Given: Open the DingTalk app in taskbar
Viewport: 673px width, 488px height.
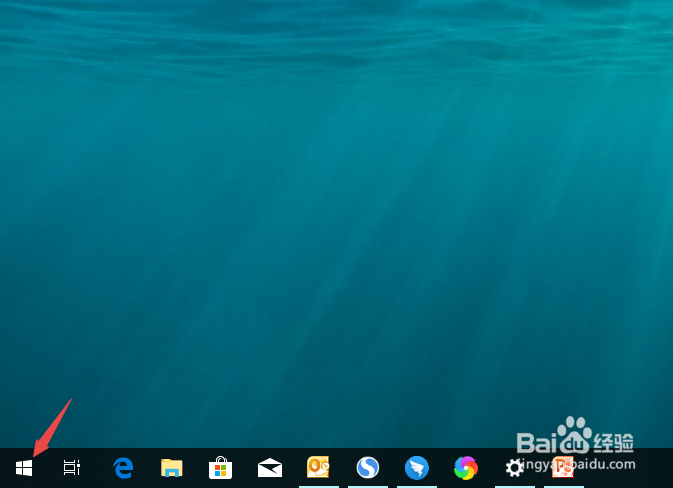Looking at the screenshot, I should point(417,468).
